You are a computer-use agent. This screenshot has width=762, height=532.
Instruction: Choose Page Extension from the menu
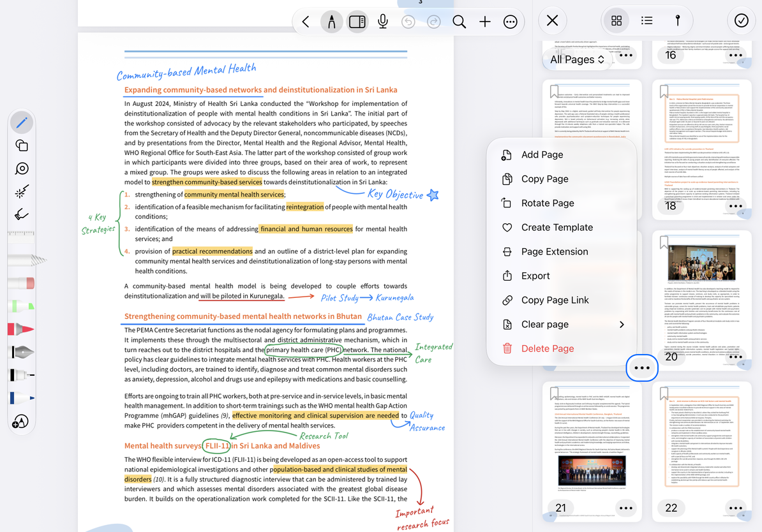tap(562, 252)
